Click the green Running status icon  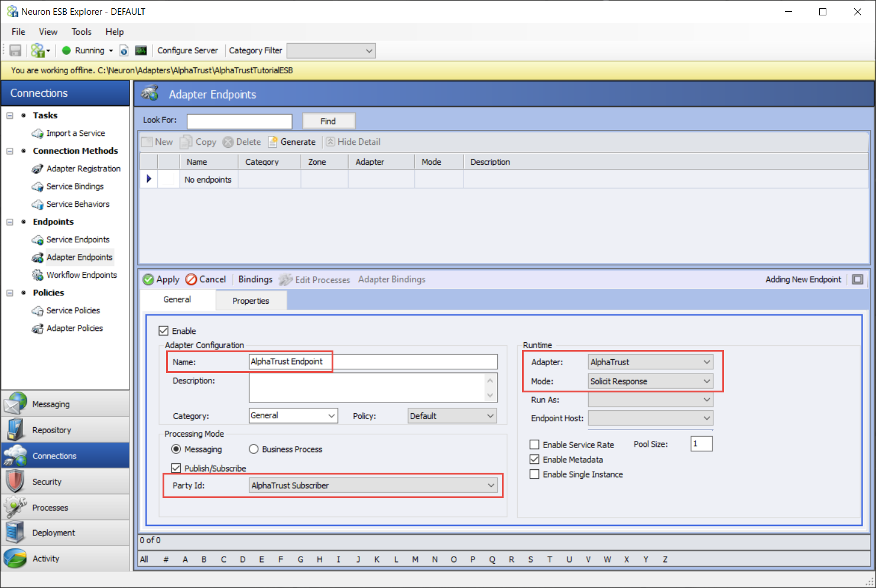(x=66, y=51)
